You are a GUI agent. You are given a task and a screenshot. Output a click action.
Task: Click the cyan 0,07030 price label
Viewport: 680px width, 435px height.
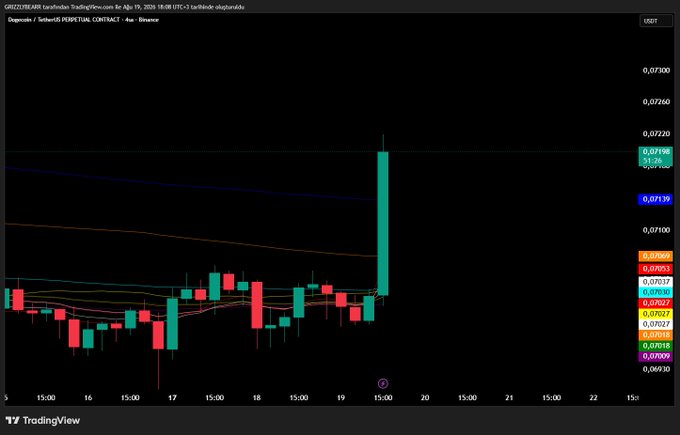(x=656, y=292)
